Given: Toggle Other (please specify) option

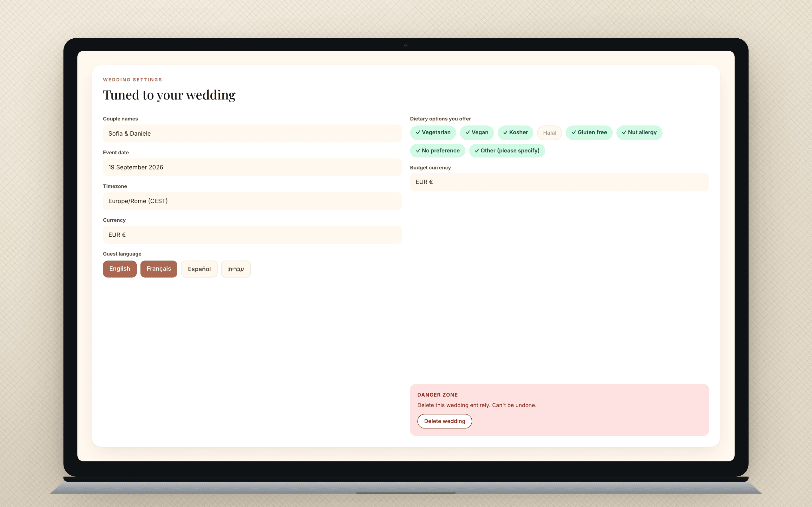Looking at the screenshot, I should click(x=507, y=151).
